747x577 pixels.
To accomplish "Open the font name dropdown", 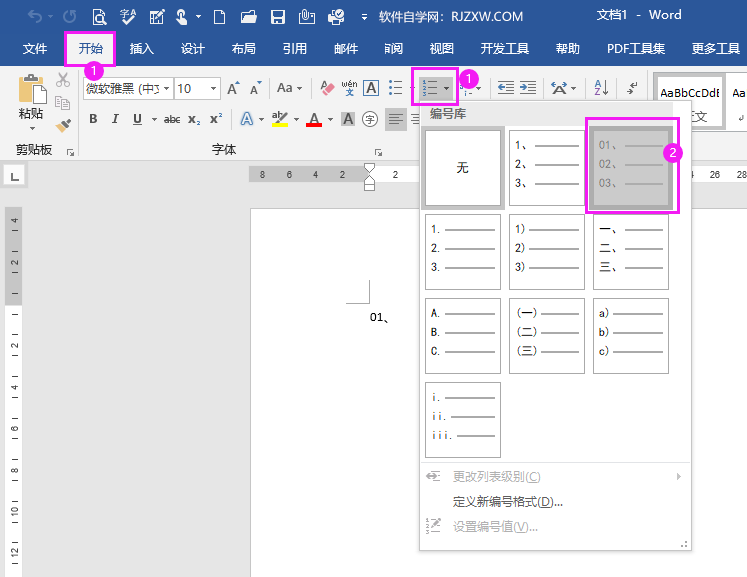I will pyautogui.click(x=166, y=89).
